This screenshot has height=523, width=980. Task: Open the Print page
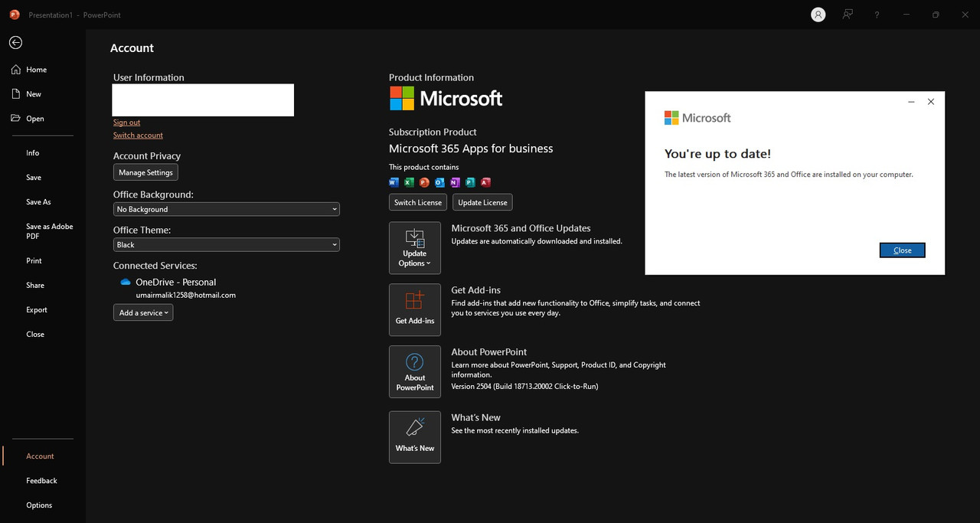[x=34, y=261]
